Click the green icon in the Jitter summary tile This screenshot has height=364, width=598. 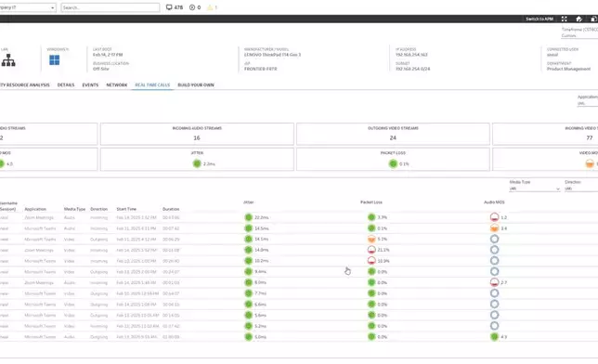point(197,163)
